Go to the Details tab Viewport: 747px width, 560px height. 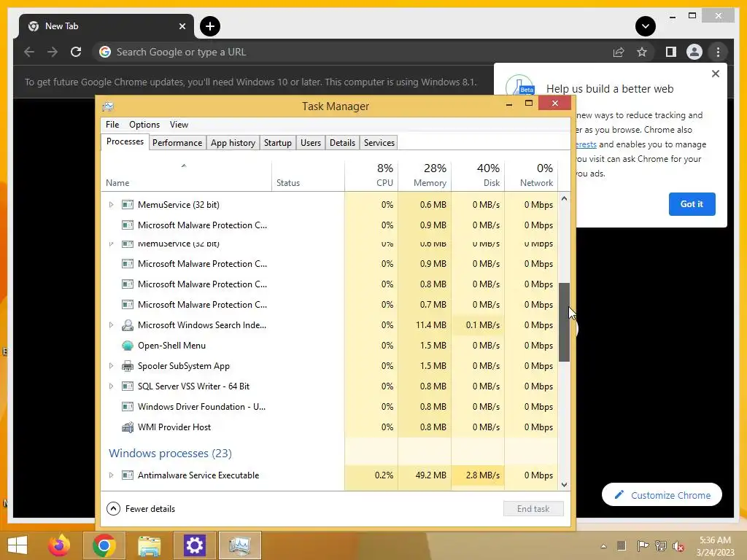point(342,143)
